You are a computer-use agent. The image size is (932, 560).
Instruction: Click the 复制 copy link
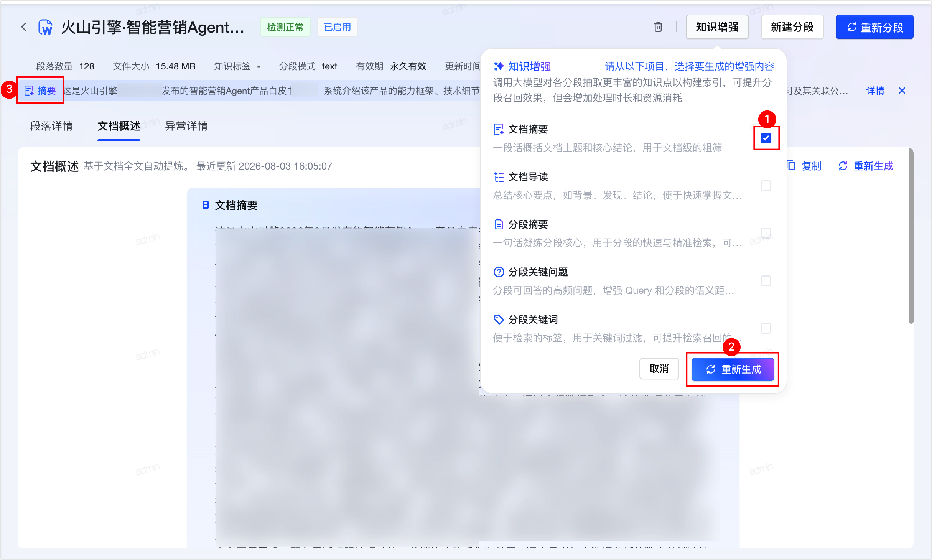pos(804,166)
